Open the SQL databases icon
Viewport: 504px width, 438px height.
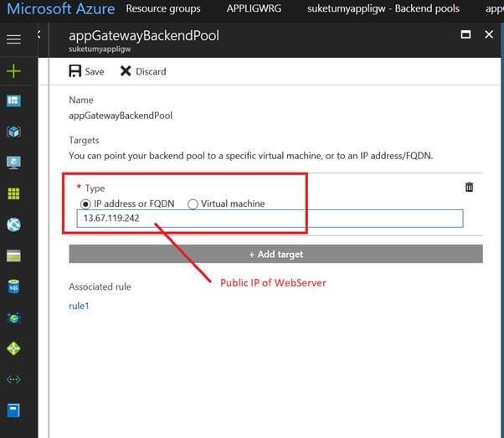[x=13, y=286]
